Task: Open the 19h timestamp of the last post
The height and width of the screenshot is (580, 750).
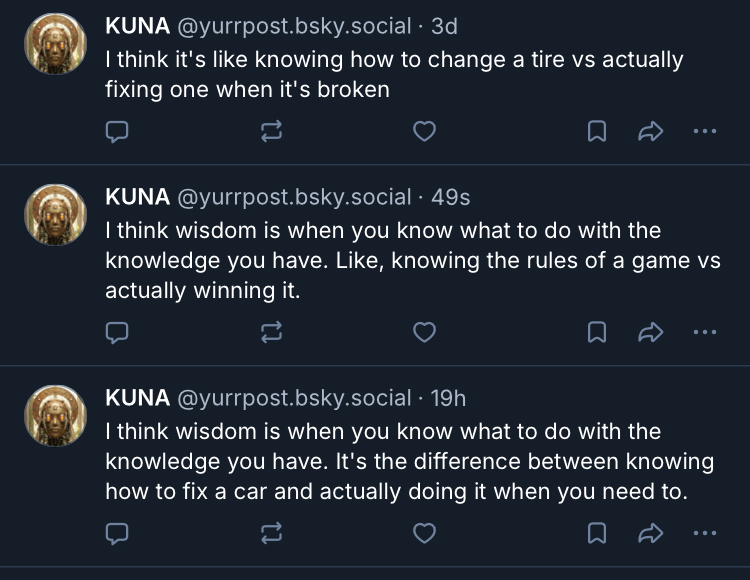Action: pyautogui.click(x=448, y=398)
